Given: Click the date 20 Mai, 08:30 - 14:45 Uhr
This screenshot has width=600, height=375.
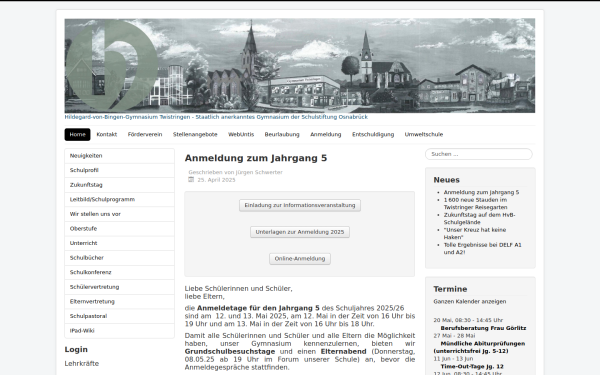Looking at the screenshot, I should (x=468, y=320).
